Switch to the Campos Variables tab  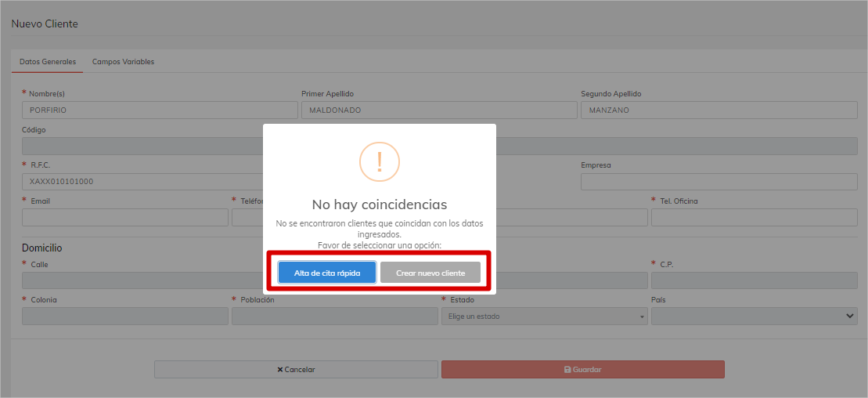[123, 62]
